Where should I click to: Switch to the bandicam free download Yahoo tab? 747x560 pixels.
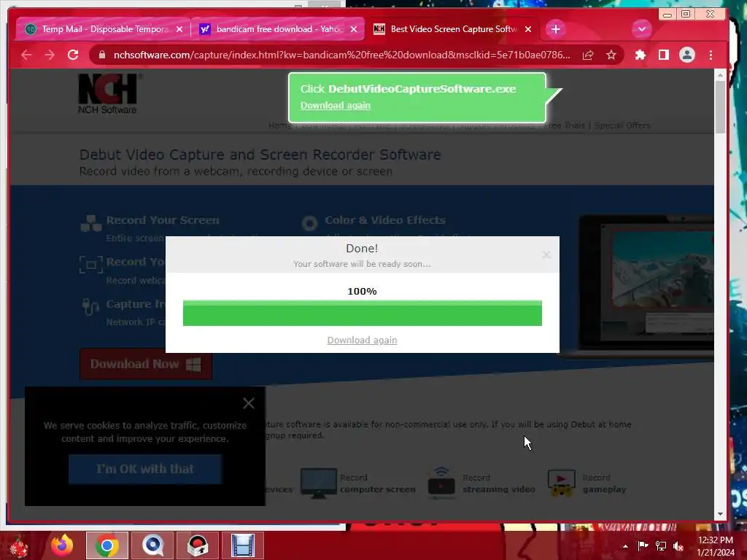pyautogui.click(x=279, y=29)
